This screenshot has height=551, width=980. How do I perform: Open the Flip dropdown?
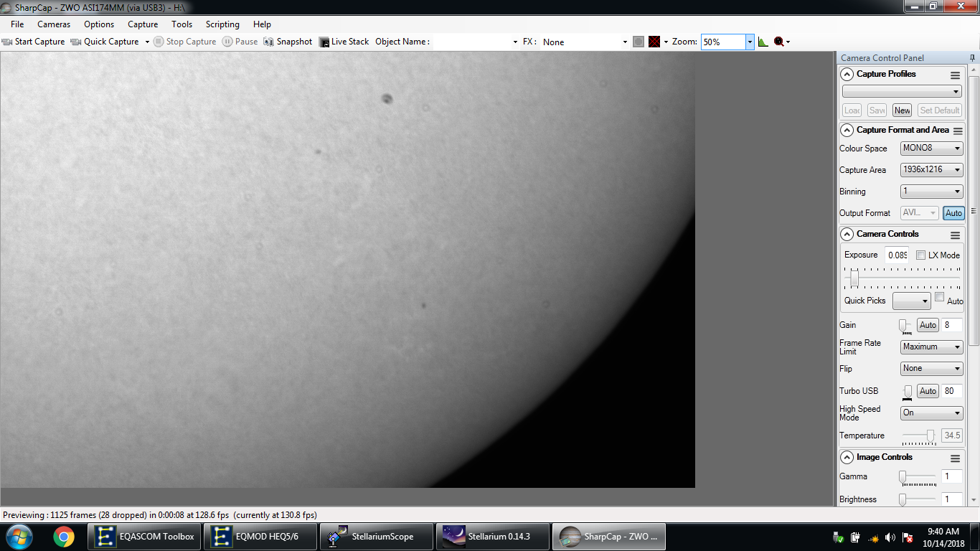[x=931, y=369]
